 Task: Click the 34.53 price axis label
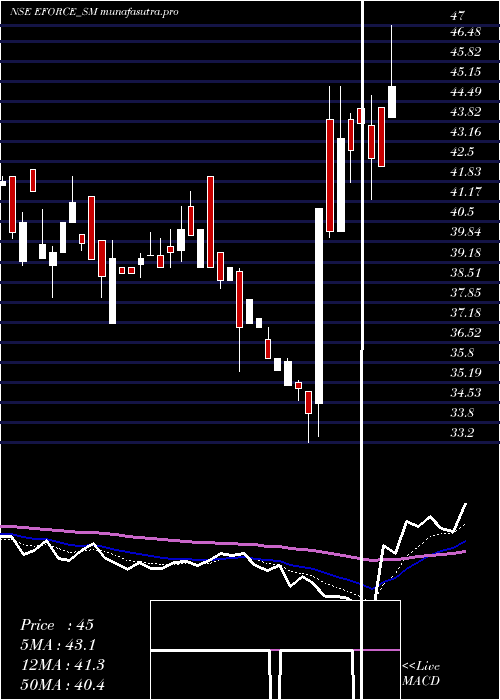coord(466,392)
